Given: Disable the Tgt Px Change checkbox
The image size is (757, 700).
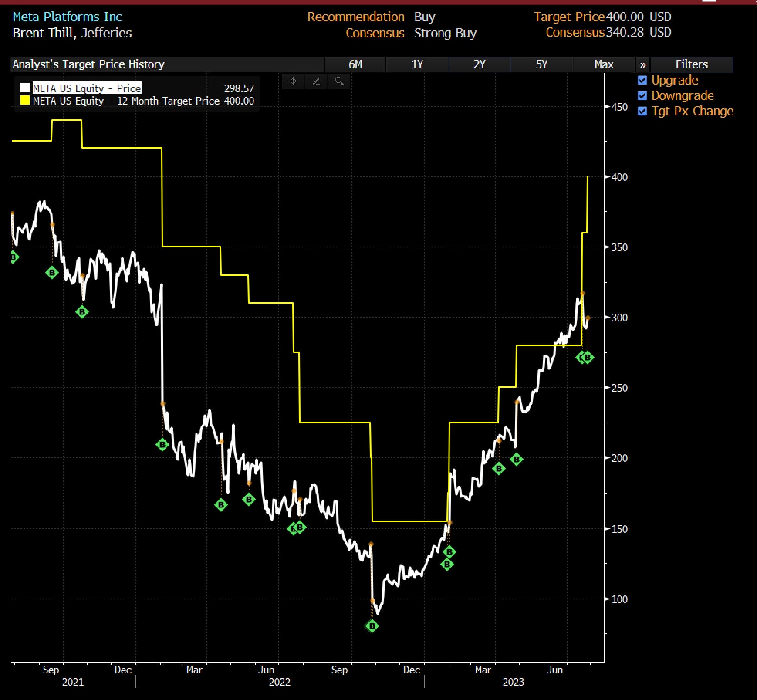Looking at the screenshot, I should click(x=642, y=111).
